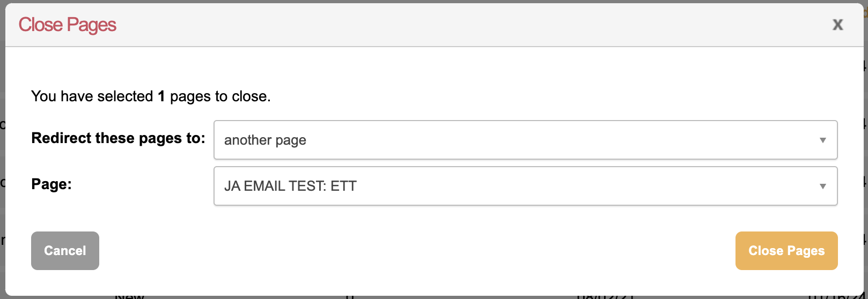Viewport: 868px width, 299px height.
Task: Click the arrow on the 'JA EMAIL TEST: ETT' dropdown
Action: 822,186
